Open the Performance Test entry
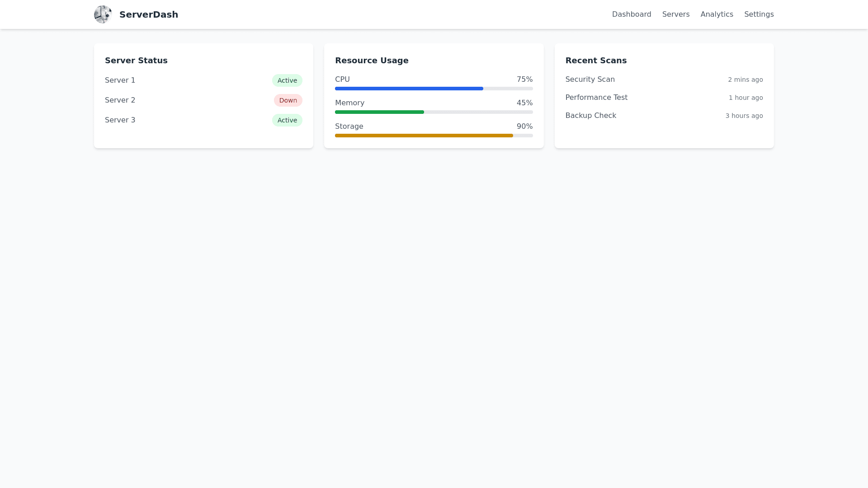The height and width of the screenshot is (488, 868). pos(596,98)
